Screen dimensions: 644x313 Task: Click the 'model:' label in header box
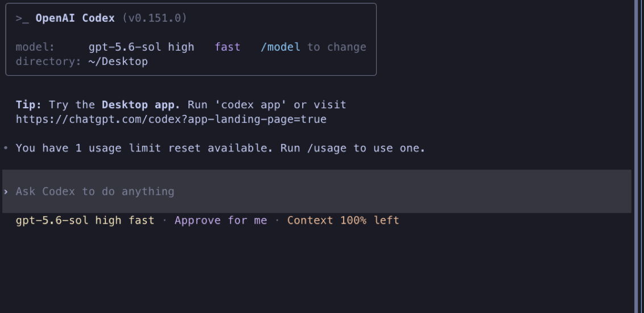pos(35,47)
